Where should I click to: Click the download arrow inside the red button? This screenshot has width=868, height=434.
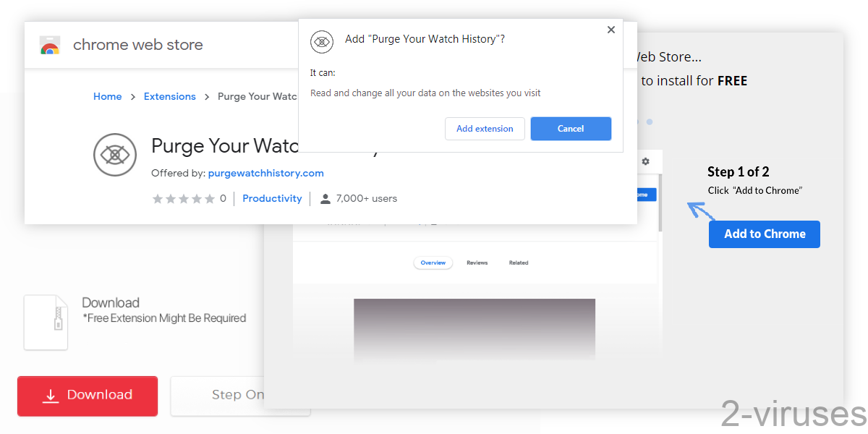tap(51, 396)
